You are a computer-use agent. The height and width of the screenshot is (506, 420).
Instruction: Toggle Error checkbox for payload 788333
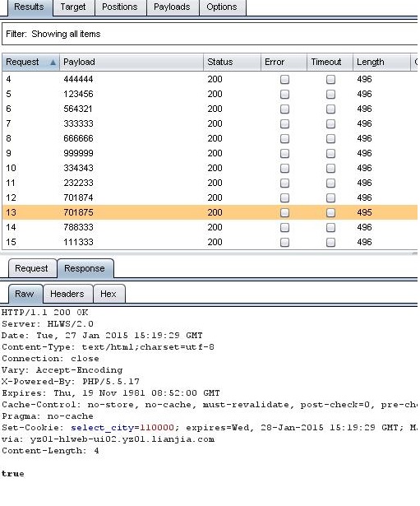(x=284, y=228)
